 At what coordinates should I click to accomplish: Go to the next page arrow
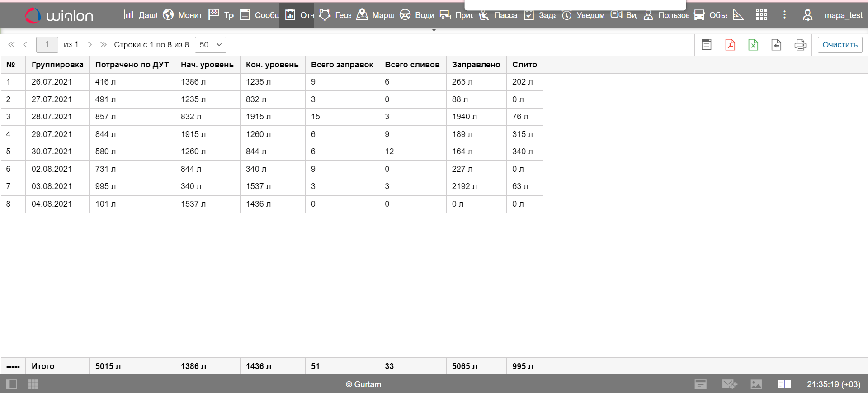(90, 45)
